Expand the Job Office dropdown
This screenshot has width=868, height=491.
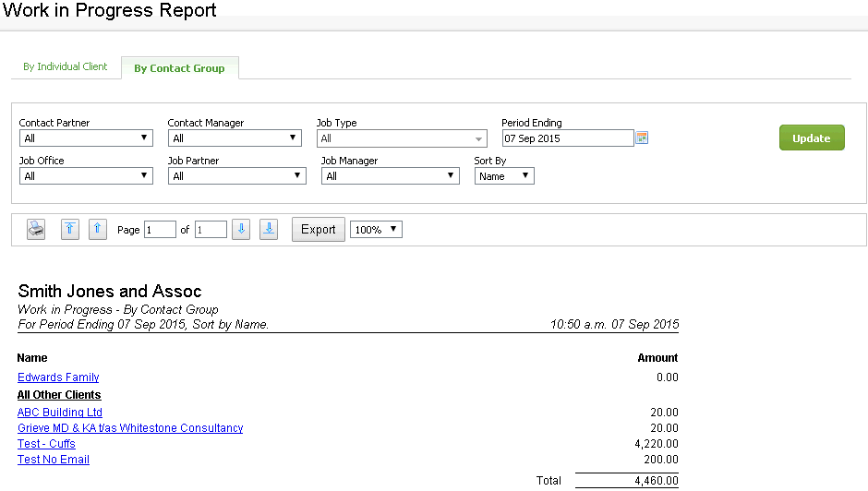coord(86,176)
